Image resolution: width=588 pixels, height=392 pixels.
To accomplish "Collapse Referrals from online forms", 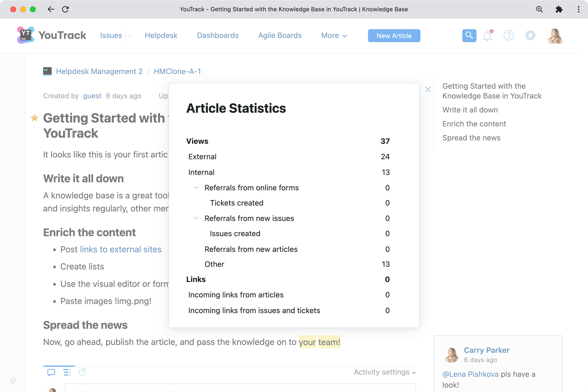I will pos(196,187).
